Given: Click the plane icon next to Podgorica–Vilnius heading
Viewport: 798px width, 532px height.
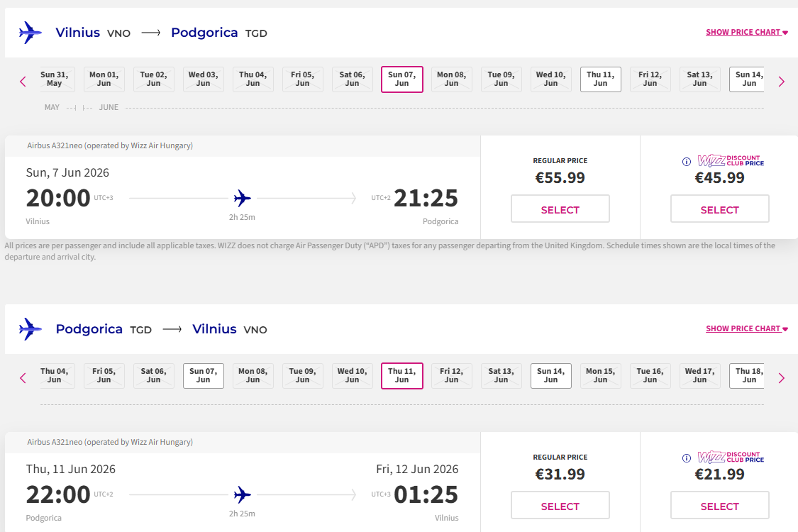Looking at the screenshot, I should pyautogui.click(x=30, y=329).
